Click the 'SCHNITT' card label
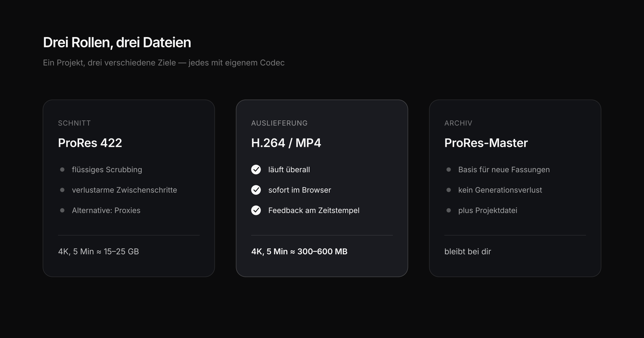The width and height of the screenshot is (644, 338). click(74, 123)
